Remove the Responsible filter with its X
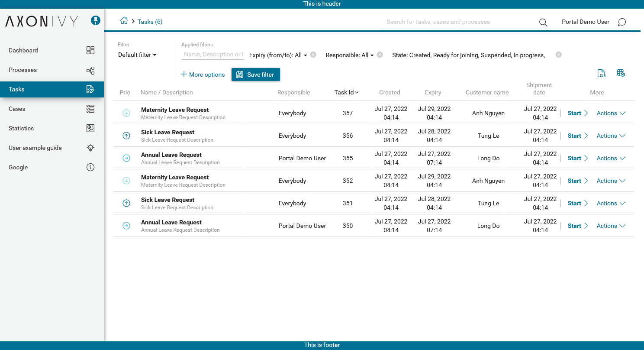Image resolution: width=644 pixels, height=350 pixels. tap(380, 55)
